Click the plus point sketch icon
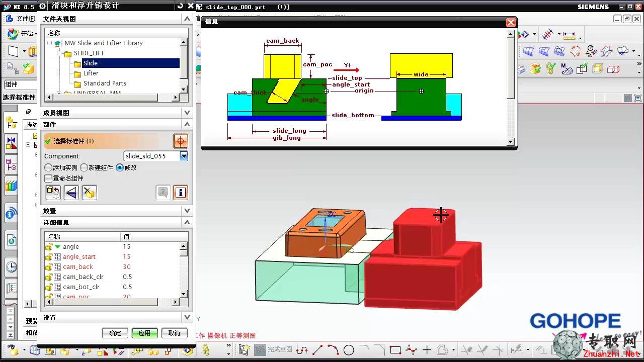644x362 pixels. click(427, 350)
